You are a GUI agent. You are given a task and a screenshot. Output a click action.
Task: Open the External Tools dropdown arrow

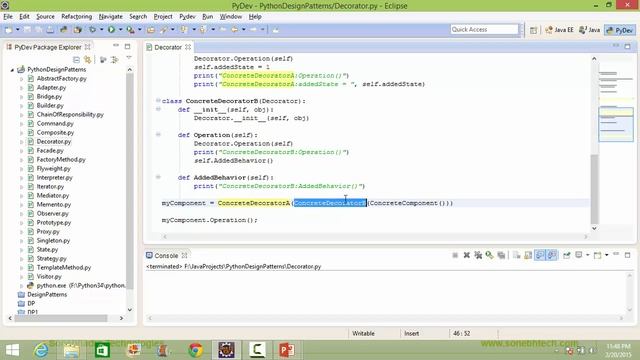pos(140,29)
